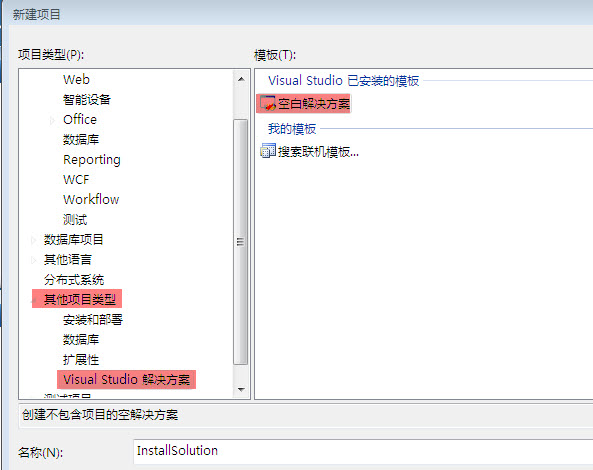The image size is (593, 470).
Task: Select Visual Studio 解决方案 project type
Action: [x=126, y=380]
